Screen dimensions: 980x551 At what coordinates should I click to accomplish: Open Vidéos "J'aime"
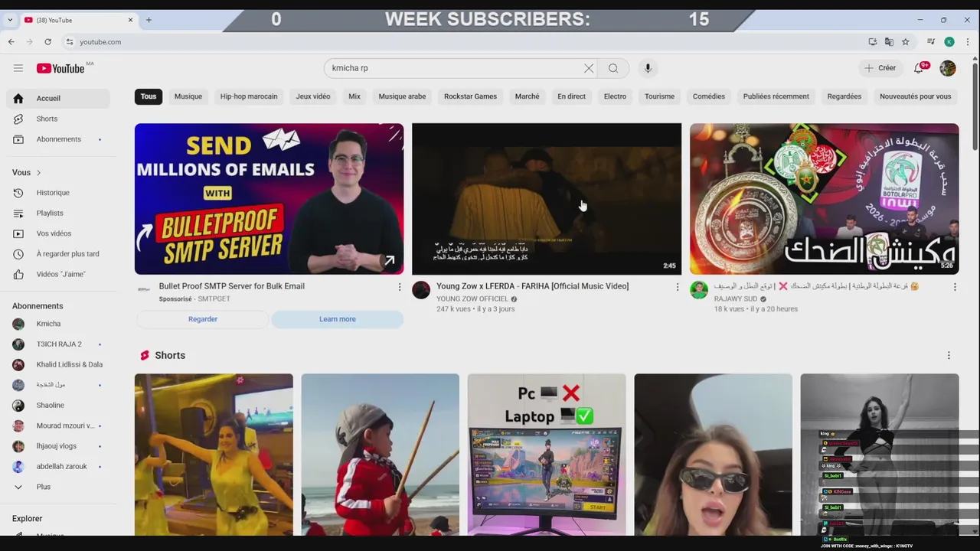(x=58, y=274)
